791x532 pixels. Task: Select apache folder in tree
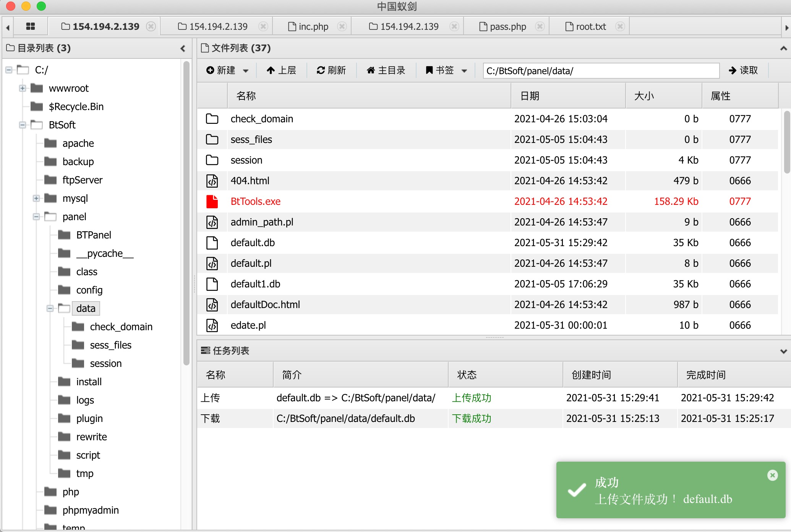[x=78, y=143]
